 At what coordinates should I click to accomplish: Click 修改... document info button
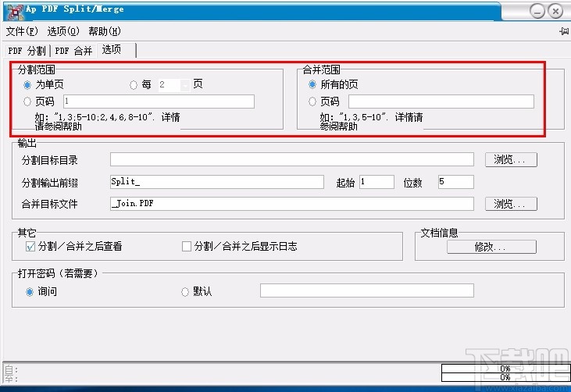(x=491, y=247)
